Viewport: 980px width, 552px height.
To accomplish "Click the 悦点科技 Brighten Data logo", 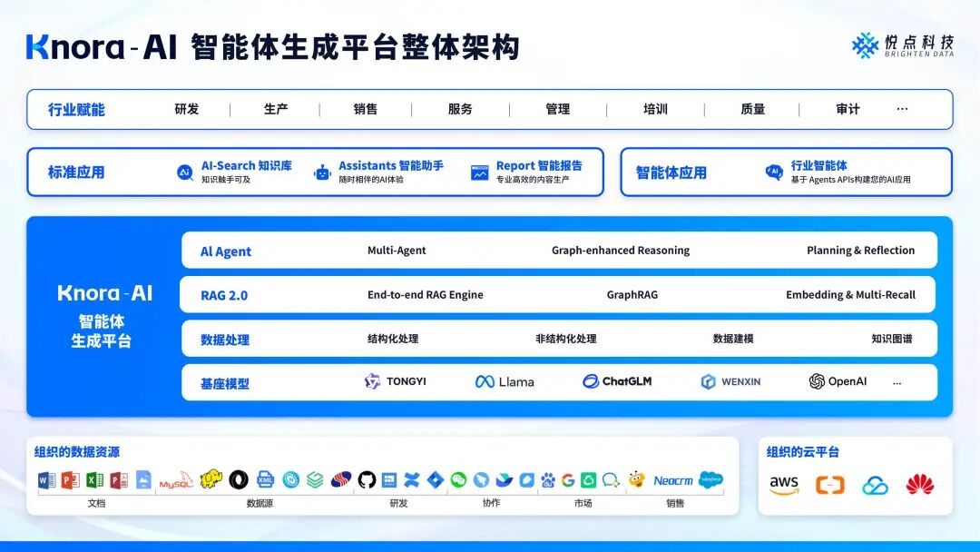I will (x=903, y=45).
